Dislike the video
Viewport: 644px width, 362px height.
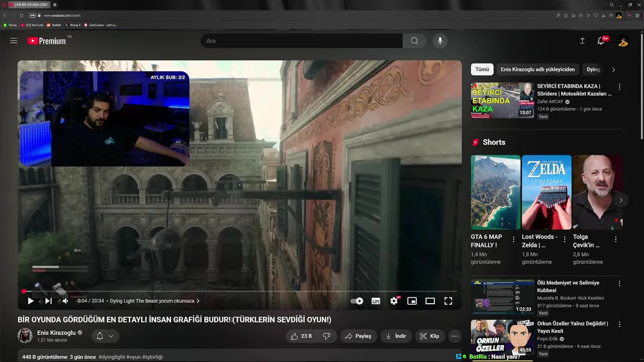click(x=327, y=336)
